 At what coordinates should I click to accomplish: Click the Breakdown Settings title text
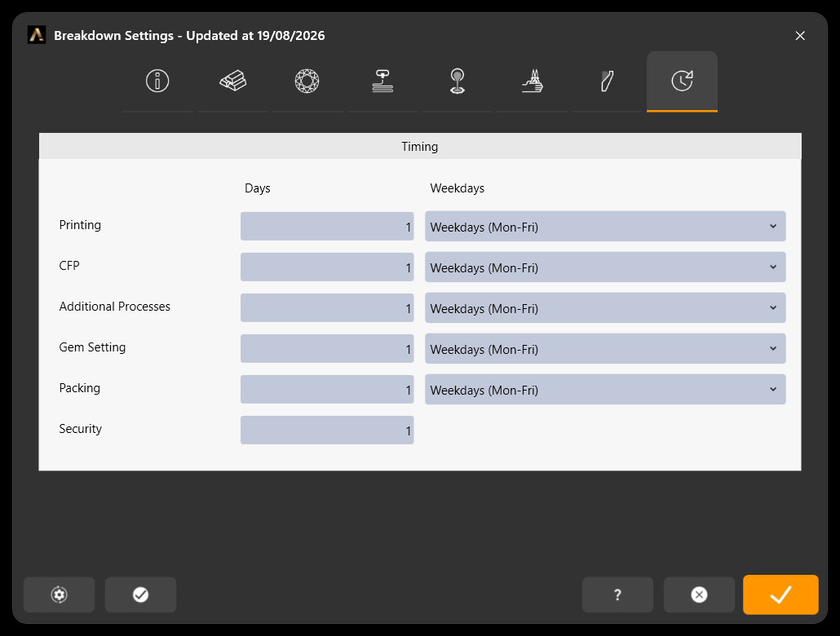click(189, 36)
